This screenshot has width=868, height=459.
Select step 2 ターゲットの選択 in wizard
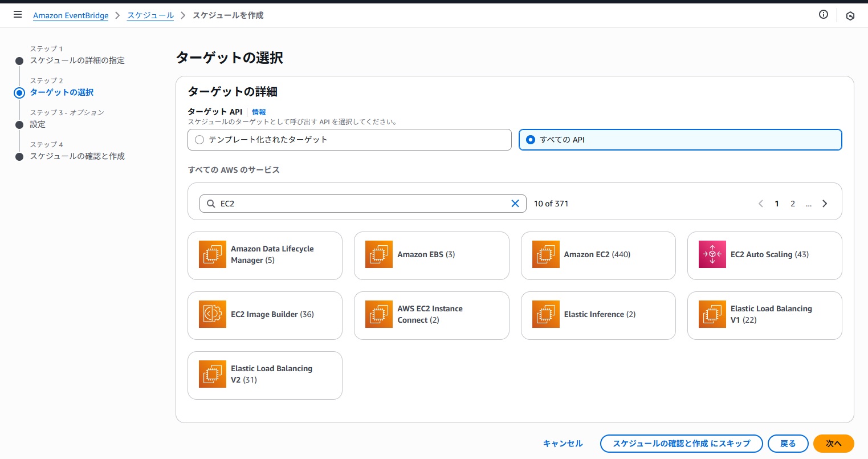point(62,92)
